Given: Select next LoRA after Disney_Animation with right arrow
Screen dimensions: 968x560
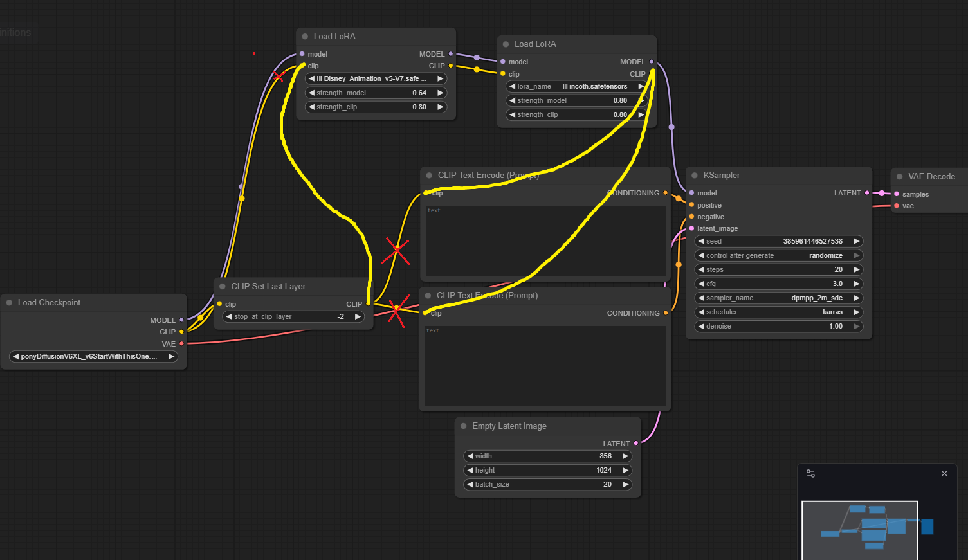Looking at the screenshot, I should 441,79.
